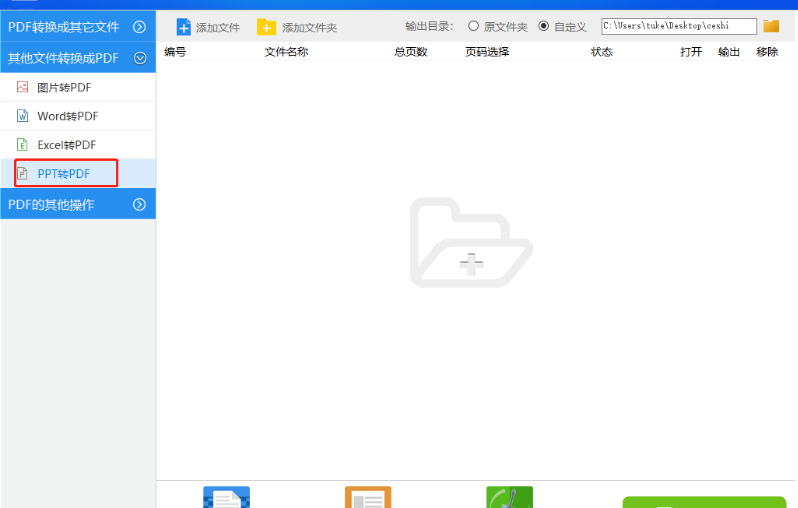Click the large folder-plus drop area icon
798x508 pixels.
(x=471, y=243)
